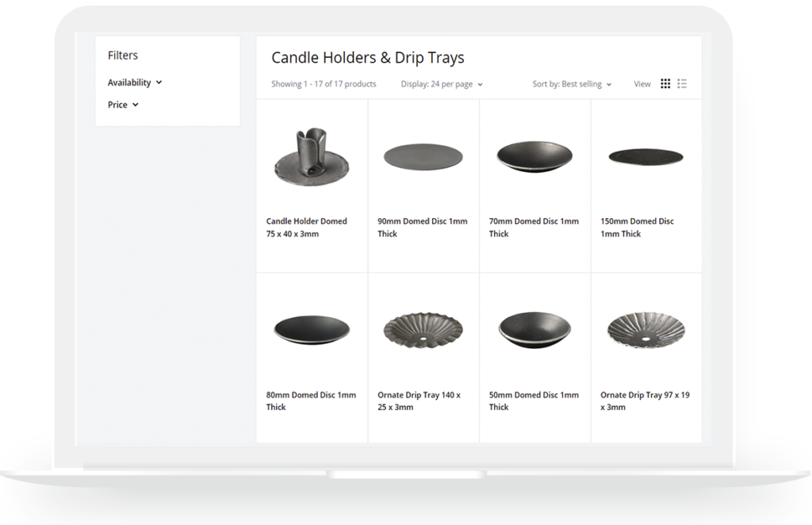Screen dimensions: 812x525
Task: Open the 80mm Domed Disc image
Action: tap(311, 329)
